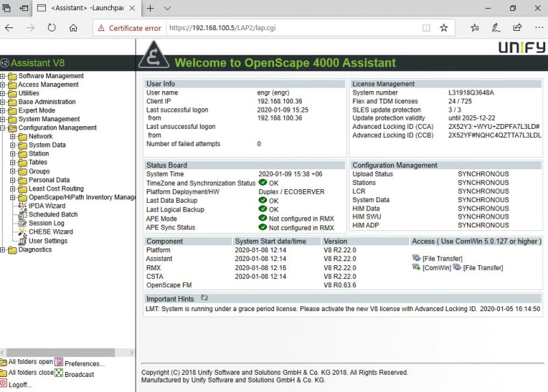
Task: Expand the Network subfolder
Action: click(x=13, y=136)
